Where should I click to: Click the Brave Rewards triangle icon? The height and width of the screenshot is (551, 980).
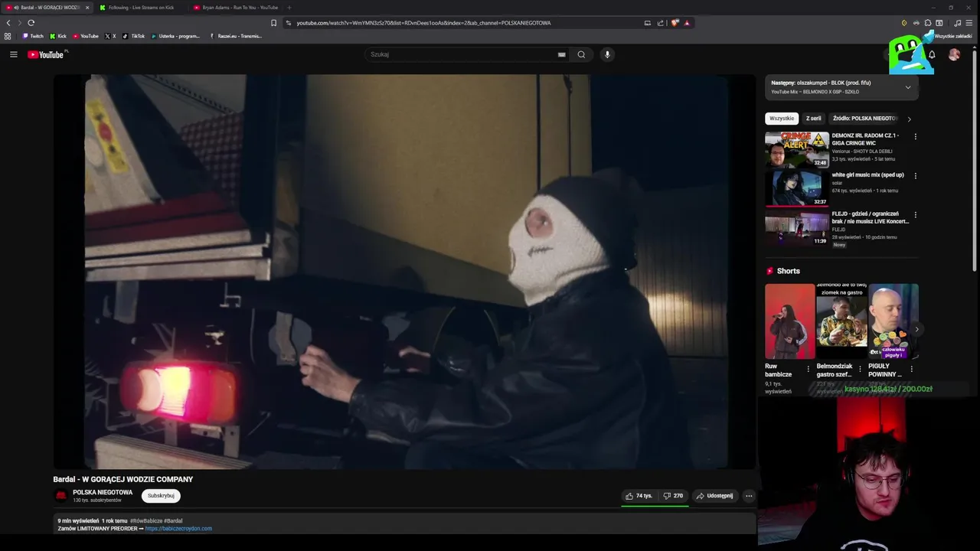click(687, 23)
